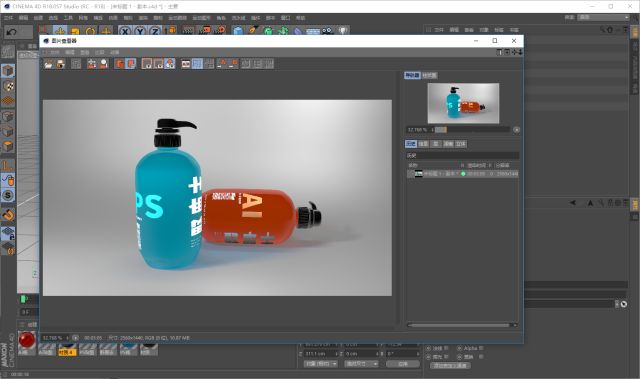Click the open file folder icon in Picture Viewer

[49, 64]
